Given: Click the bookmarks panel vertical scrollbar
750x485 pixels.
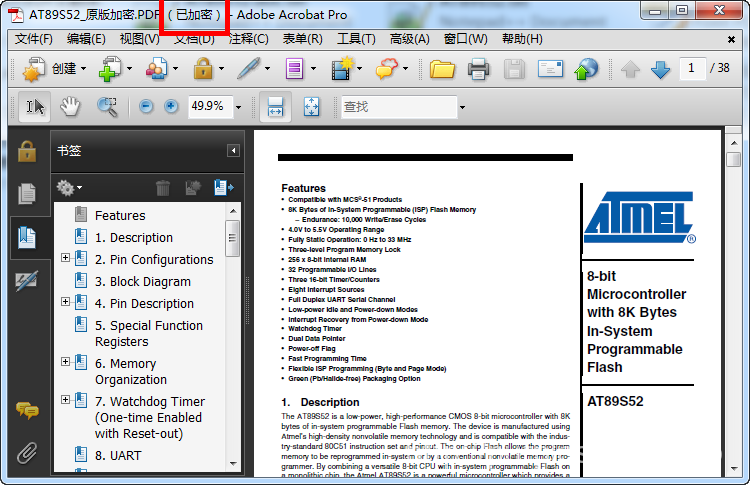Looking at the screenshot, I should [x=233, y=238].
